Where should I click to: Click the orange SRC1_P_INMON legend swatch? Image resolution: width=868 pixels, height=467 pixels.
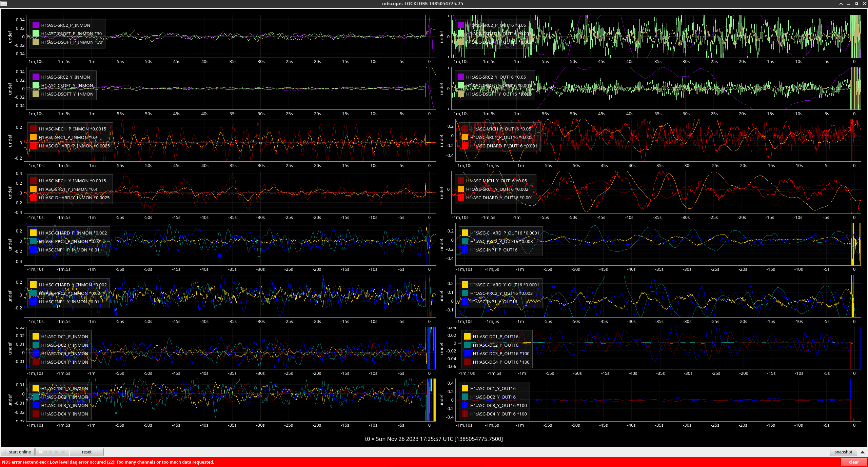click(x=33, y=137)
